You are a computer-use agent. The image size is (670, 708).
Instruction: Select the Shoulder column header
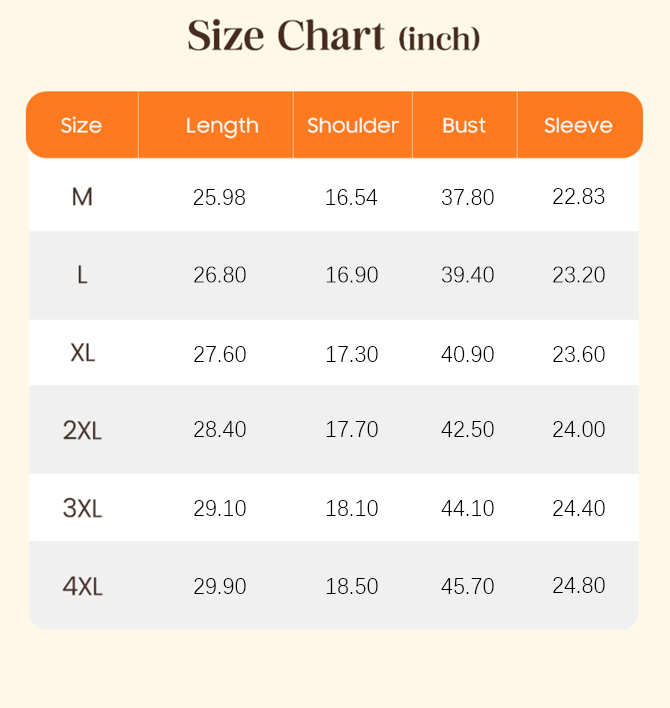coord(353,125)
